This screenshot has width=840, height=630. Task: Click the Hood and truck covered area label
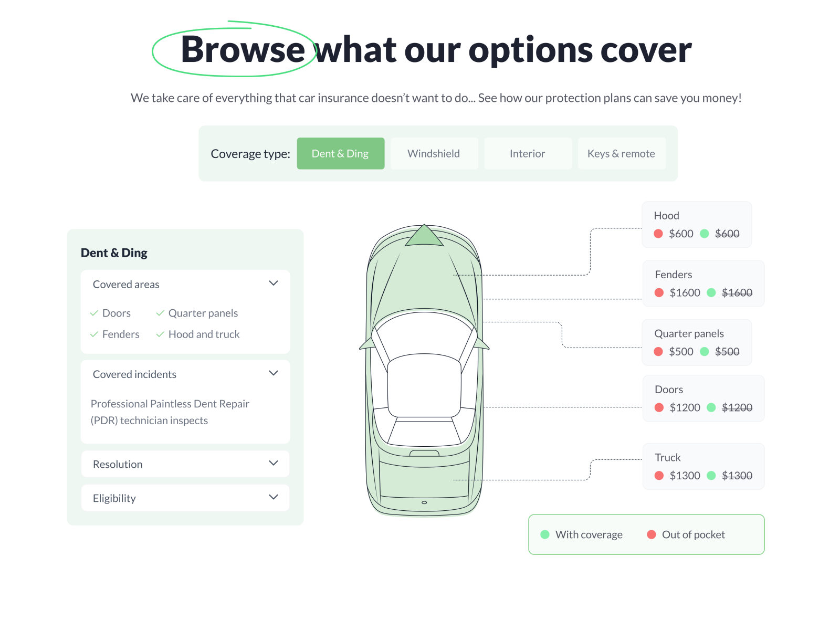[204, 334]
